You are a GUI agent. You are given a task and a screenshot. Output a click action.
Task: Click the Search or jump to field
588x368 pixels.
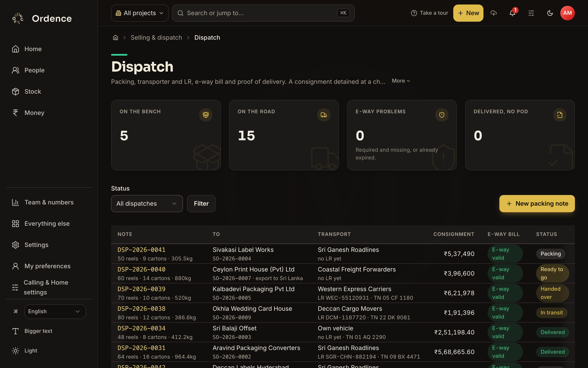[x=263, y=13]
